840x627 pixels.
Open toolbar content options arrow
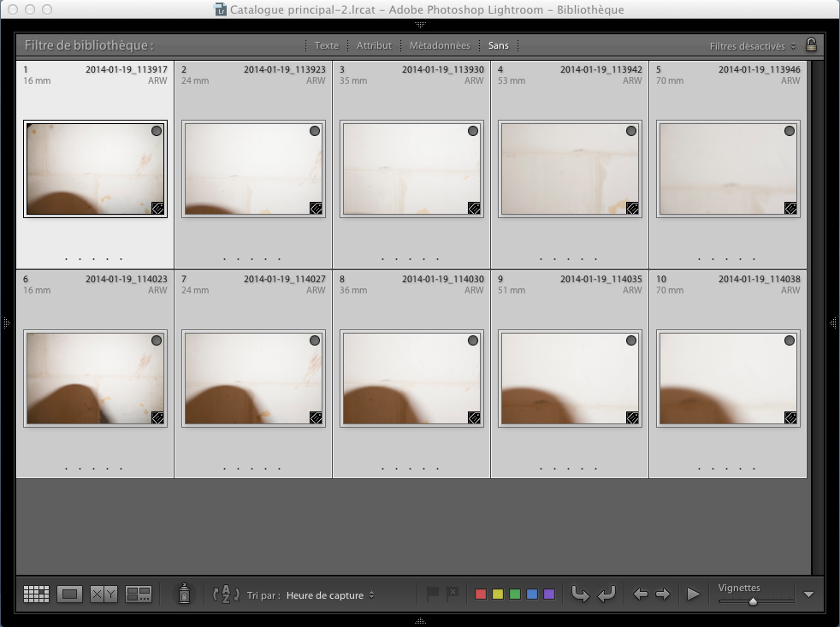click(x=809, y=594)
